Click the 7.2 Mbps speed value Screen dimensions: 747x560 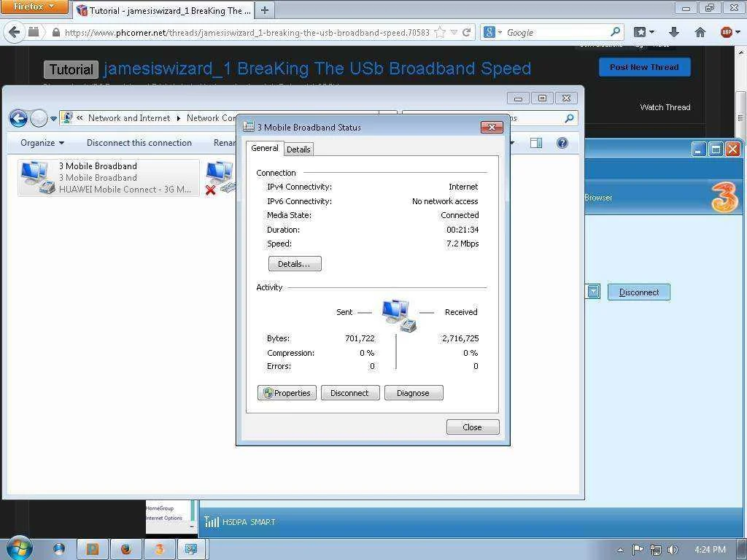(462, 244)
